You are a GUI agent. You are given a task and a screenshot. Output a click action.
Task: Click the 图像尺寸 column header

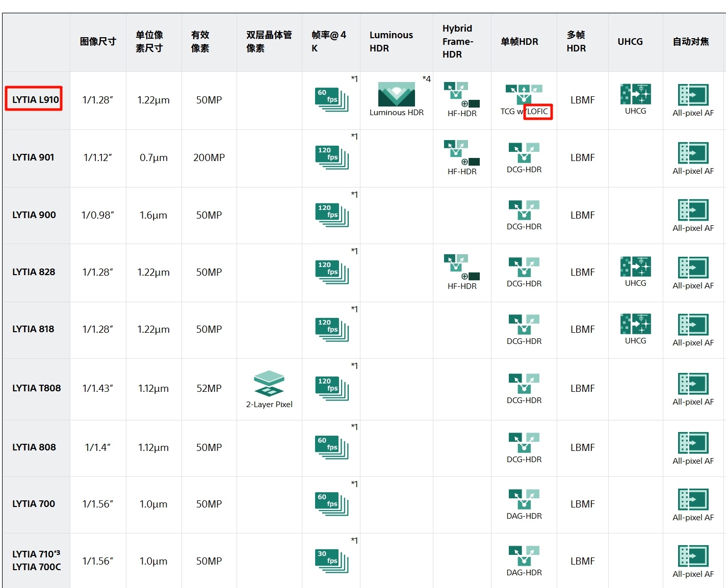(x=98, y=42)
